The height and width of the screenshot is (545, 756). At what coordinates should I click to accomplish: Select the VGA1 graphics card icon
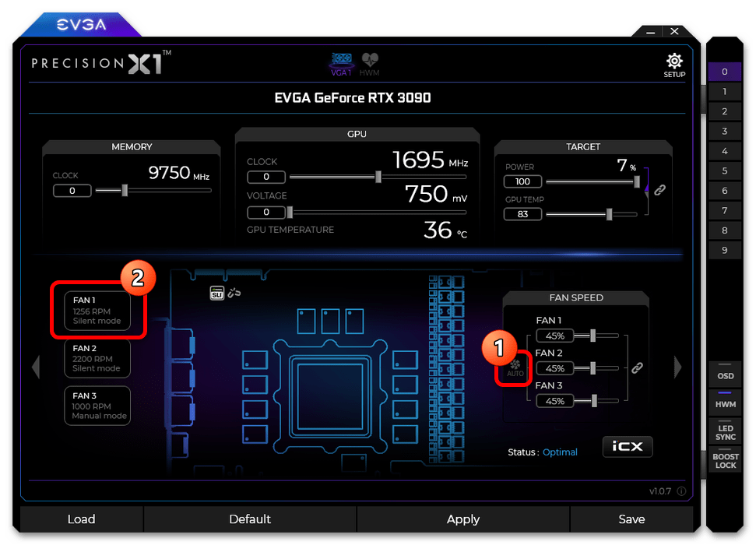point(342,63)
